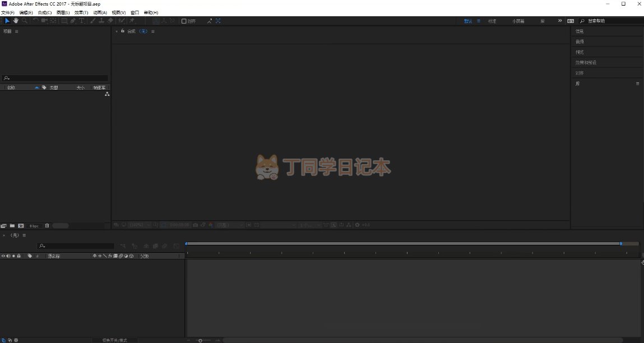This screenshot has width=644, height=343.
Task: Toggle the lock icon on the composition viewer tab
Action: tap(122, 31)
